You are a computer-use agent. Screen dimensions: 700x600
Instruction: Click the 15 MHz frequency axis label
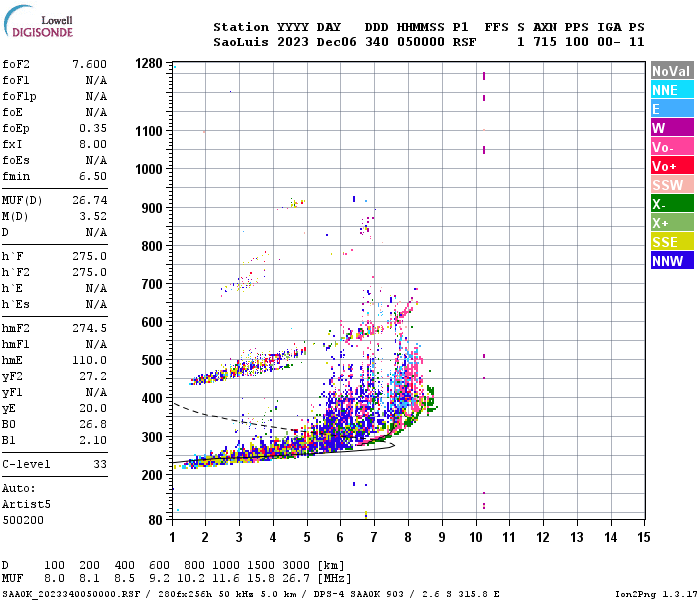click(x=644, y=537)
